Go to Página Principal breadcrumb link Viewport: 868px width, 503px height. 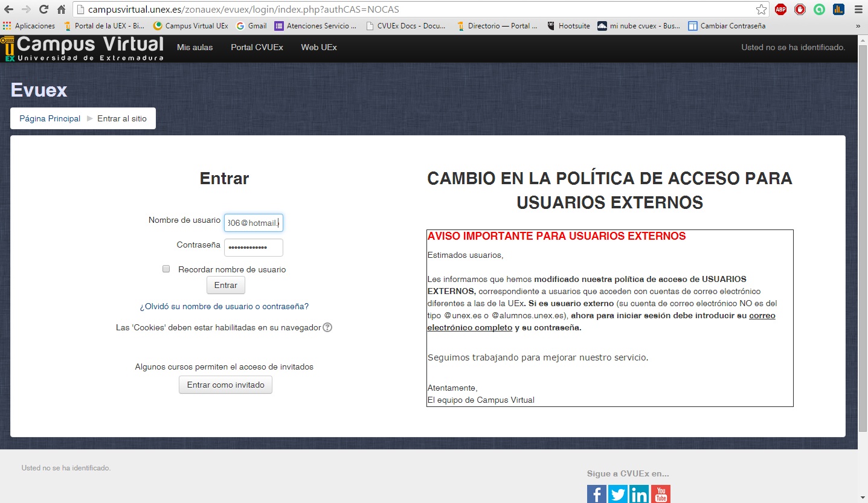coord(50,118)
